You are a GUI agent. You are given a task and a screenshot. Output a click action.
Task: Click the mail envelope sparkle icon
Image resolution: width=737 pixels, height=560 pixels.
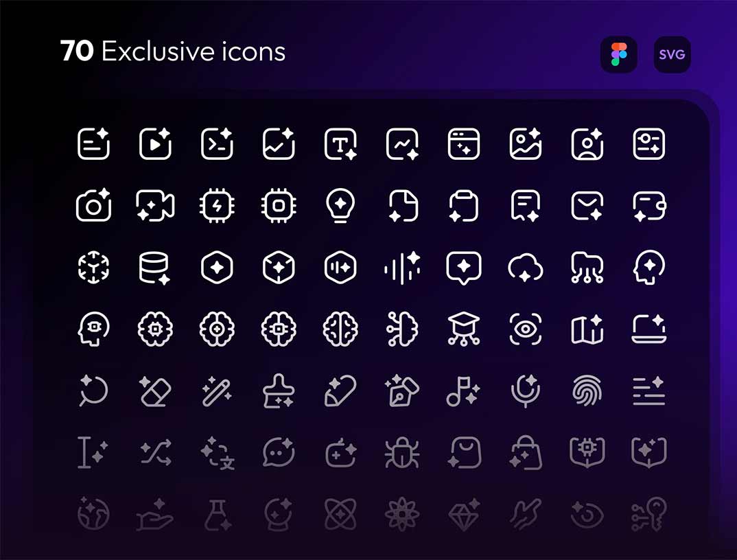pos(587,205)
